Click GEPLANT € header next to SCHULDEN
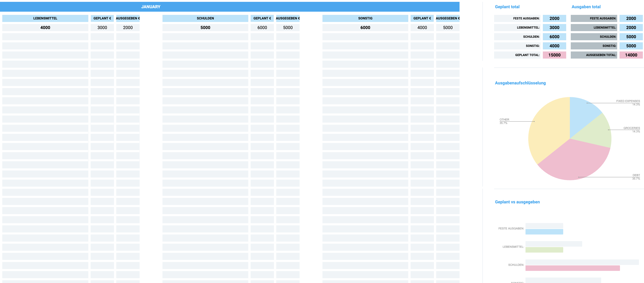The image size is (644, 283). (262, 18)
